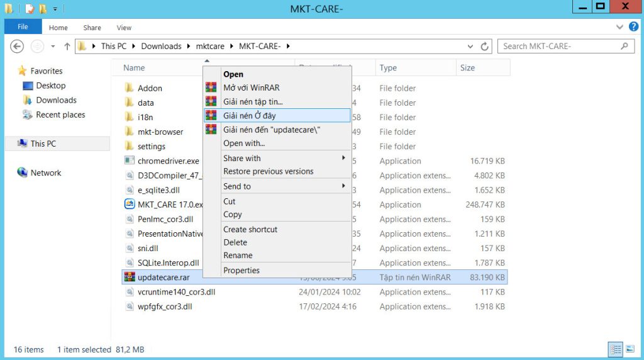Open the File ribbon tab
This screenshot has height=360, width=644.
tap(23, 26)
